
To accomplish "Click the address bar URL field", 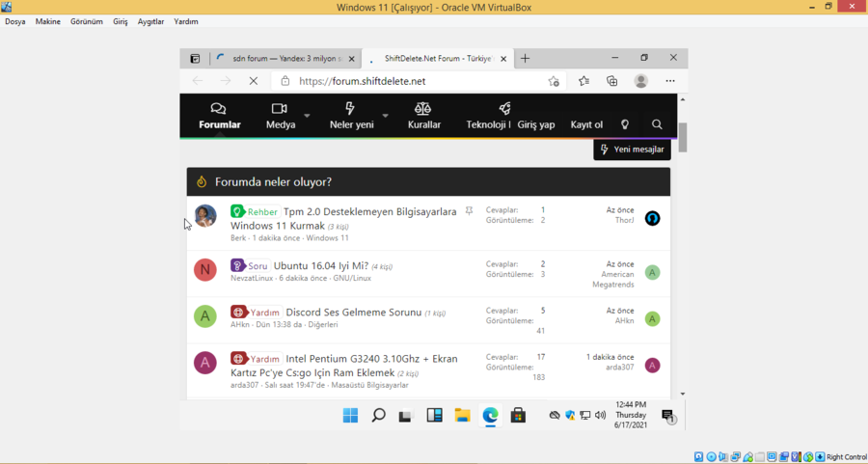I will [418, 81].
